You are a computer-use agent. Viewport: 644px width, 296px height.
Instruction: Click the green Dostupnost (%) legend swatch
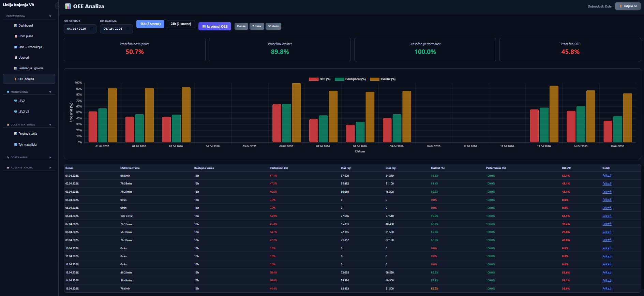340,79
